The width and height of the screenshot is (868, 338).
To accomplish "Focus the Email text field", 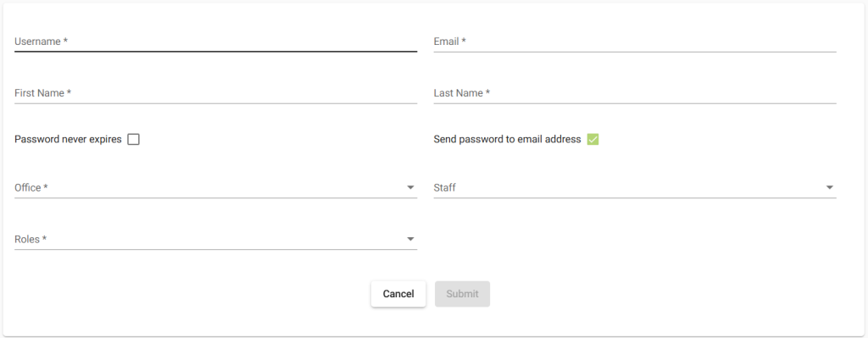I will point(635,42).
